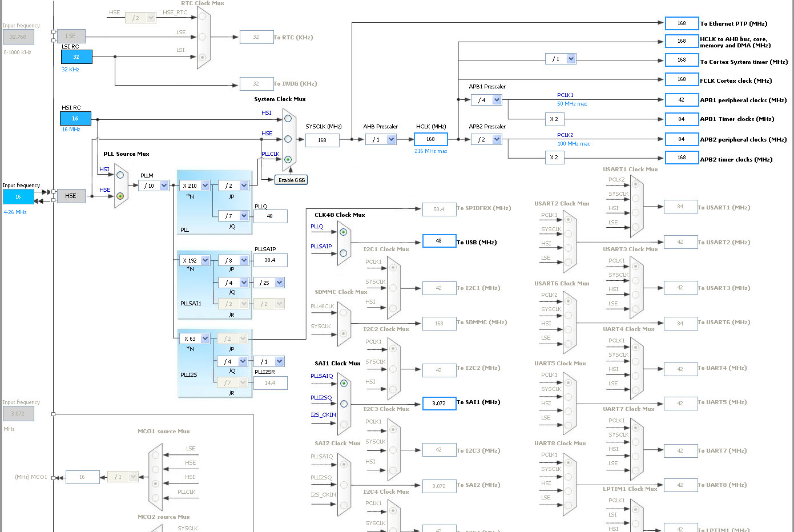Screen dimensions: 794x532
Task: Click the To Ethernet PTP output value
Action: pyautogui.click(x=682, y=23)
